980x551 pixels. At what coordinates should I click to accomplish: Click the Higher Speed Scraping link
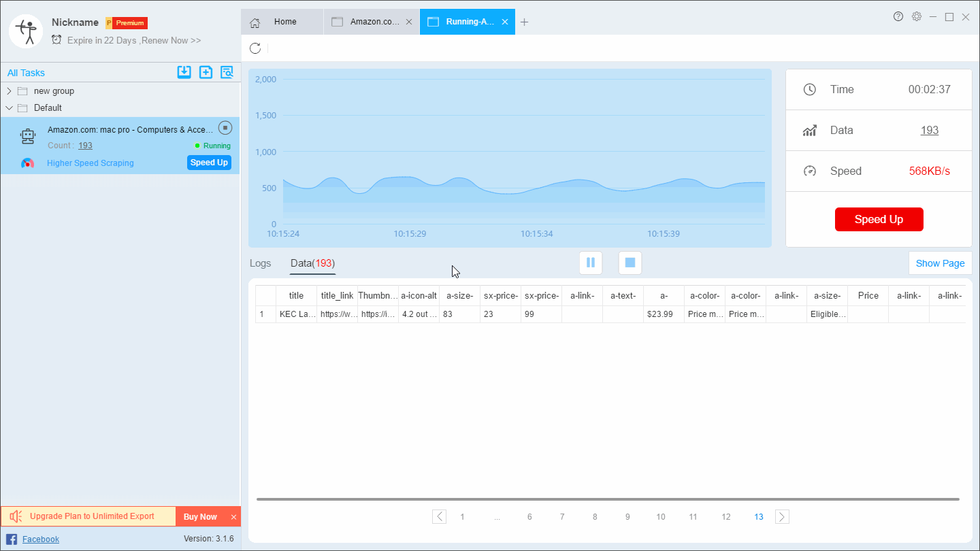[91, 163]
